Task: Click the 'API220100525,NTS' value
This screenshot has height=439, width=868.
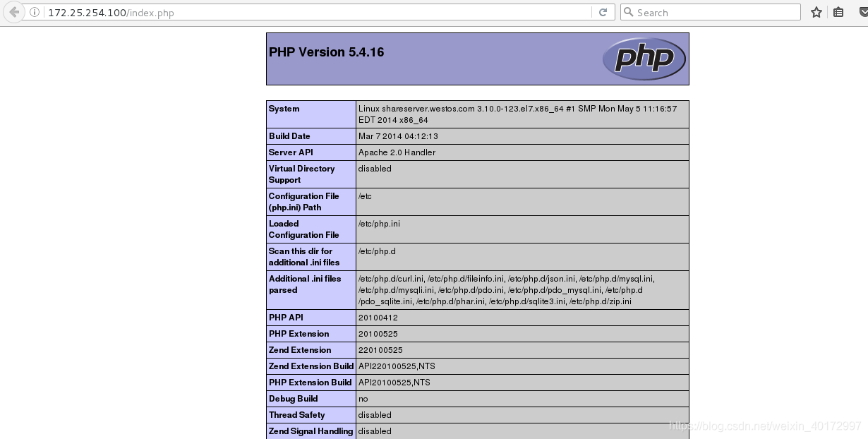Action: pyautogui.click(x=397, y=366)
